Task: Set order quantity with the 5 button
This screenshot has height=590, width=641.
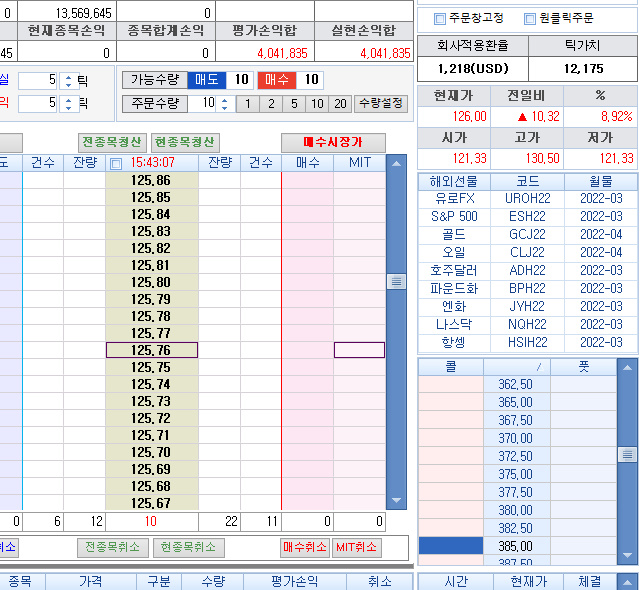Action: pyautogui.click(x=294, y=104)
